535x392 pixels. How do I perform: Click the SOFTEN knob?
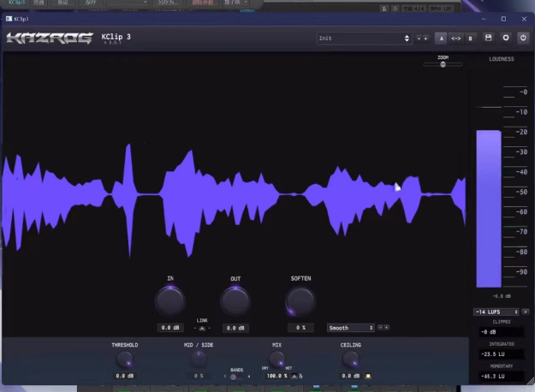tap(300, 301)
